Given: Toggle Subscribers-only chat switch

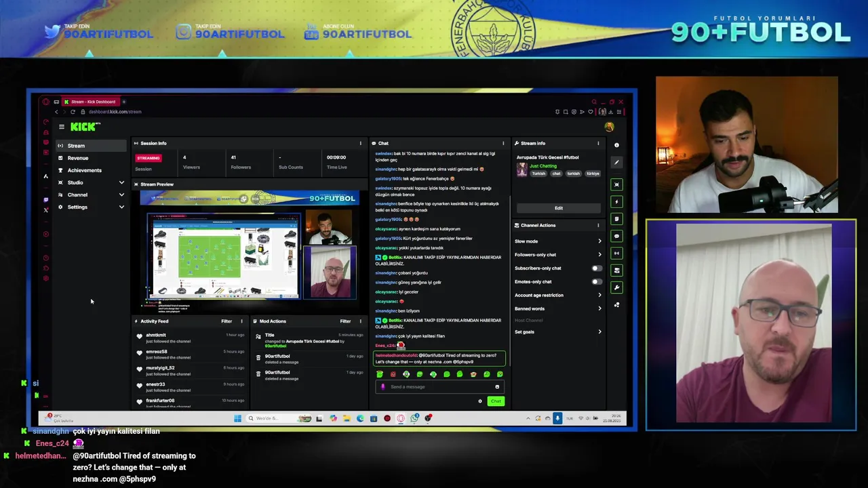Looking at the screenshot, I should click(596, 268).
